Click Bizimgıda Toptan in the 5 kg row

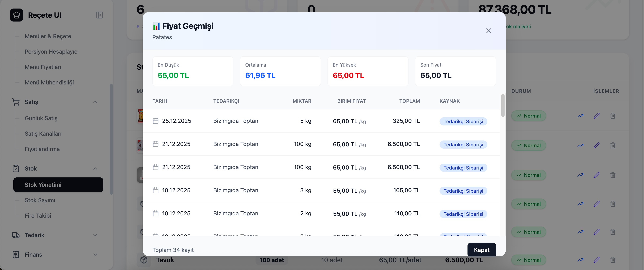(235, 121)
